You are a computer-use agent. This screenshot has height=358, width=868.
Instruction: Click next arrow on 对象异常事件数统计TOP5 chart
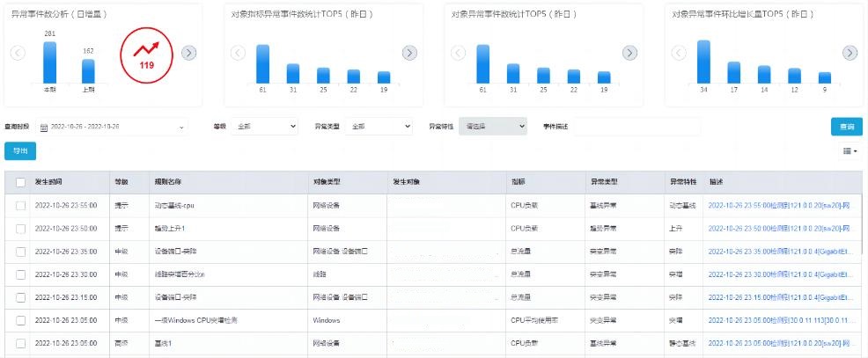[x=629, y=53]
